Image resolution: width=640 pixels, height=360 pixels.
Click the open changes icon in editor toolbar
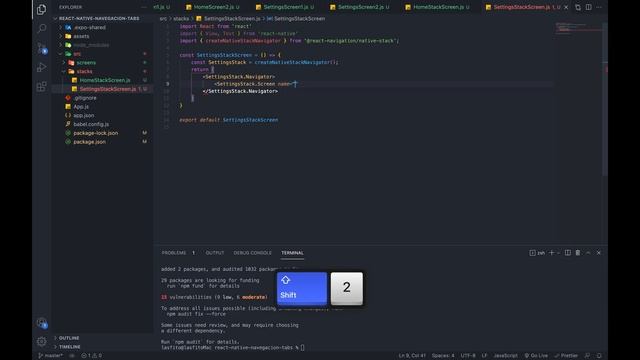pos(578,7)
